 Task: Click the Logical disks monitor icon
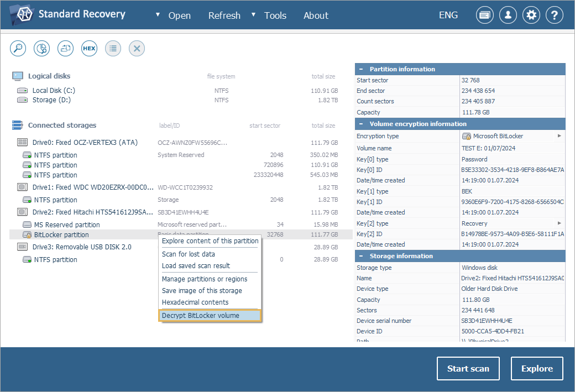(18, 76)
